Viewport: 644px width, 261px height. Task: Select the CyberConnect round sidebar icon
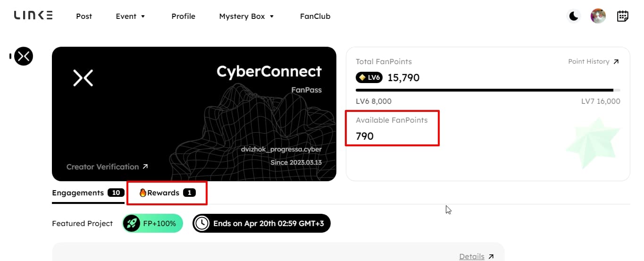click(x=24, y=56)
